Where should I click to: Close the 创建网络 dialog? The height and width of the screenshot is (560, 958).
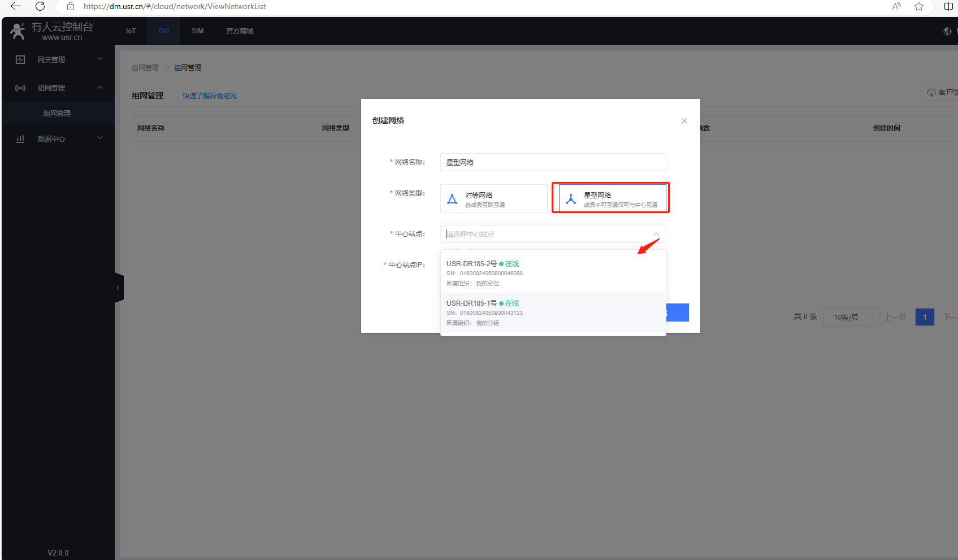click(x=684, y=121)
